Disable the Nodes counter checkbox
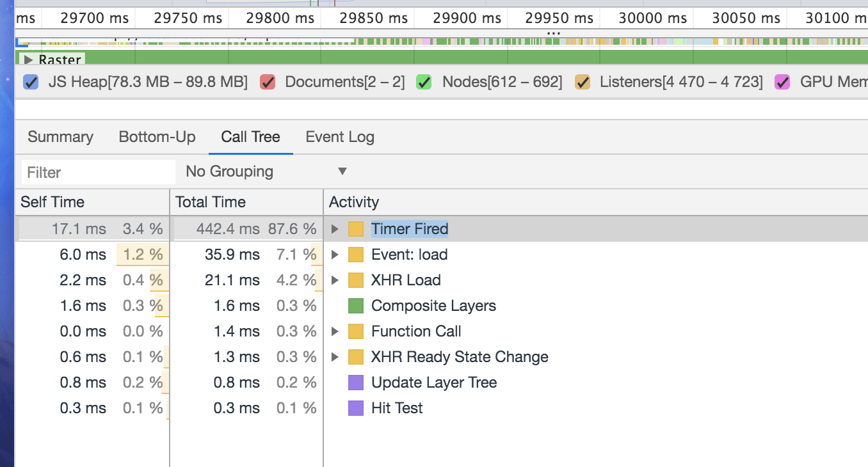Viewport: 868px width, 467px height. pyautogui.click(x=424, y=82)
